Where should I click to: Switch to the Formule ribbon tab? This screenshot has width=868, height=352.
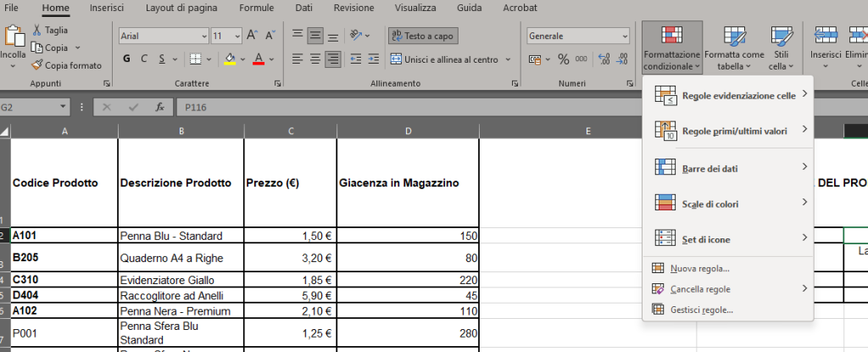click(x=255, y=8)
